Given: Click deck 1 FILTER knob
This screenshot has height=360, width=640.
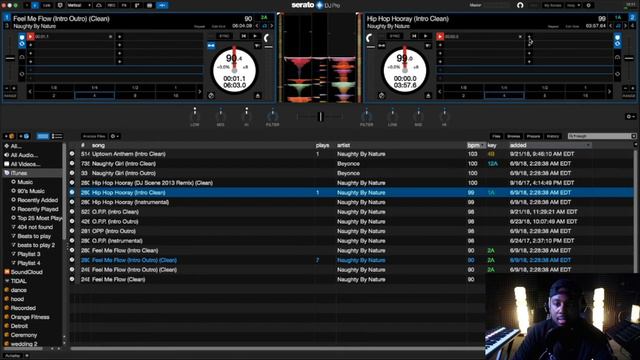Looking at the screenshot, I should pyautogui.click(x=272, y=116).
